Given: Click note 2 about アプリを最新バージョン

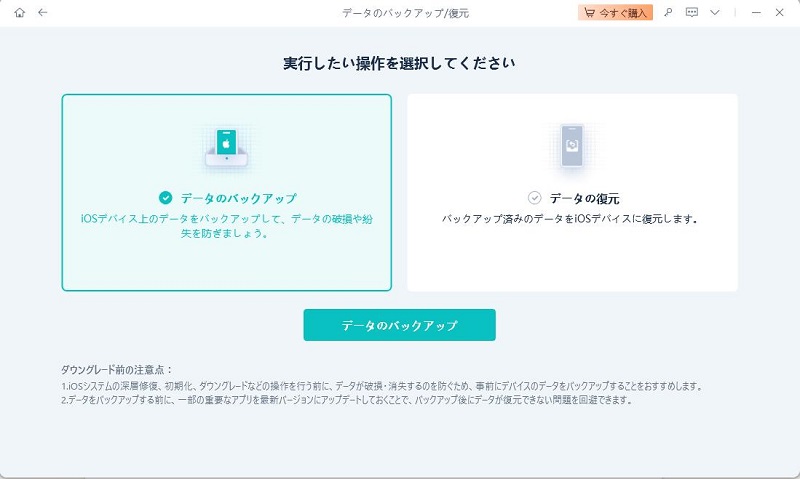Looking at the screenshot, I should pos(347,400).
